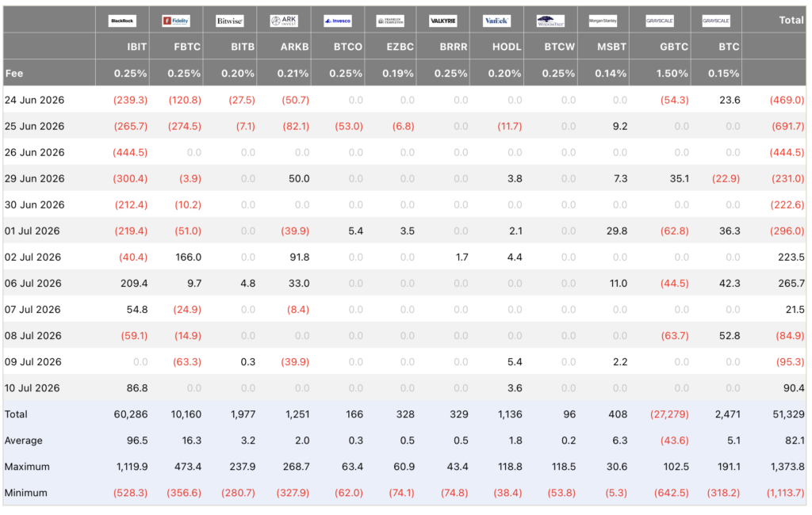Click the 1.50% GBTC fee cell

(x=672, y=74)
